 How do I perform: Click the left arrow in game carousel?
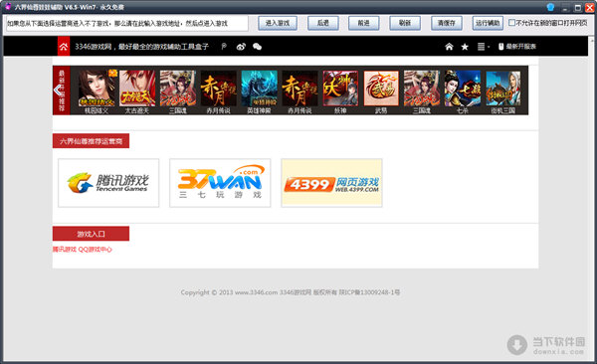pos(58,91)
